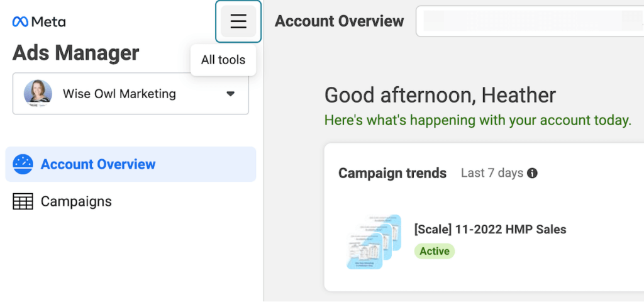Click the Campaigns table grid icon
The width and height of the screenshot is (644, 302).
[x=23, y=201]
